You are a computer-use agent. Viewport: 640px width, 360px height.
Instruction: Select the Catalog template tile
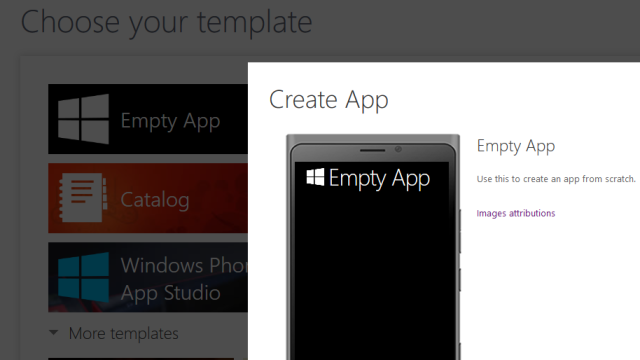click(148, 198)
